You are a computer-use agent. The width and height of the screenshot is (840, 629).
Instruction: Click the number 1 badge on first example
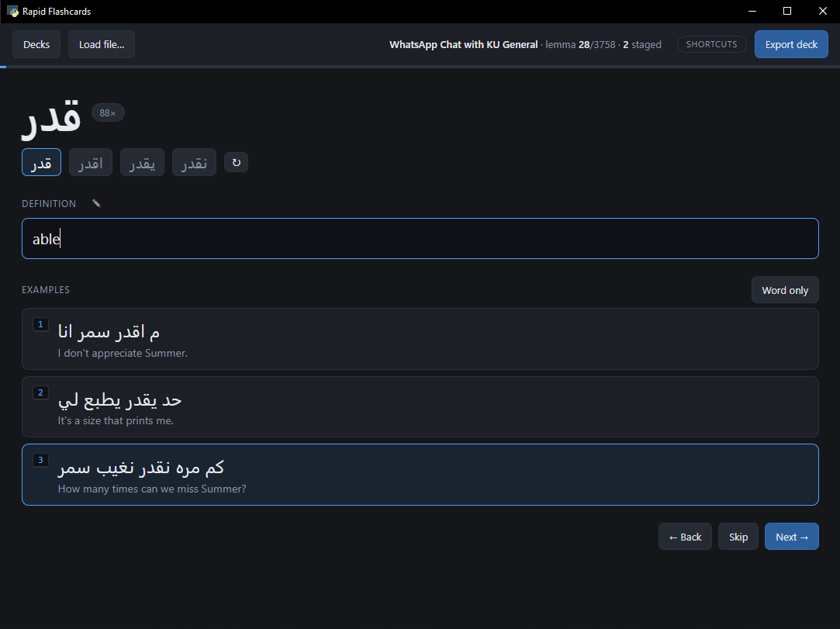40,324
